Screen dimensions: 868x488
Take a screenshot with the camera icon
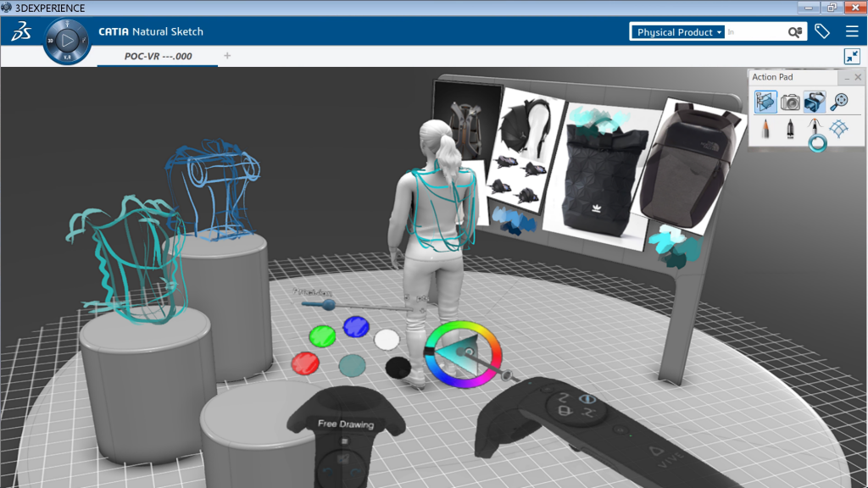pyautogui.click(x=790, y=102)
